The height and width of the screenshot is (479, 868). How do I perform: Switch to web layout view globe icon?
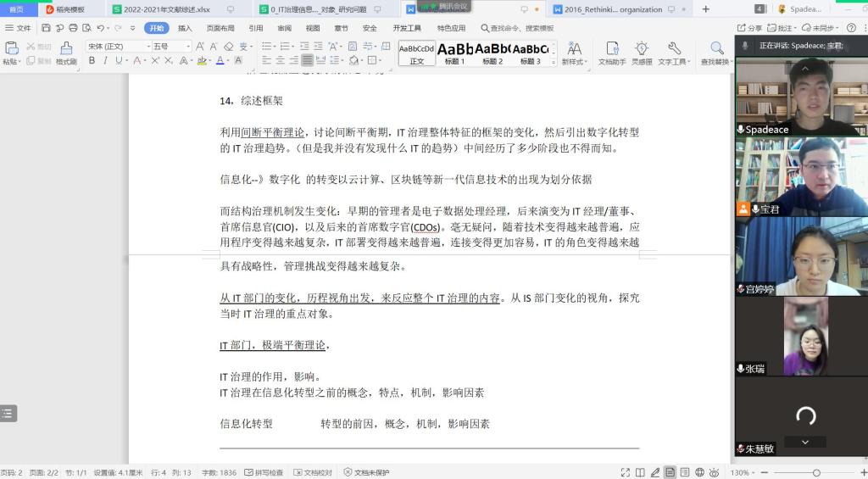tap(699, 472)
